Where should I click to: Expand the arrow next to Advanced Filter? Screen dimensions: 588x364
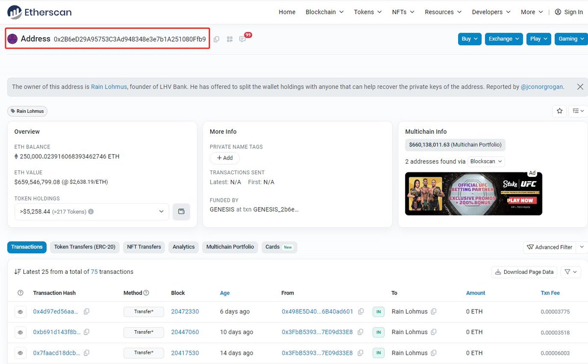(582, 247)
